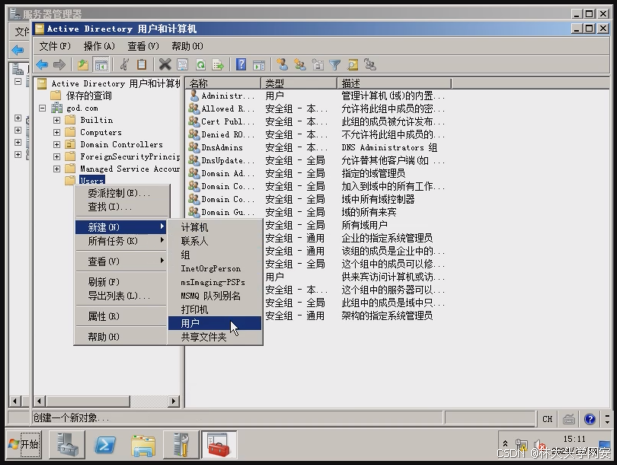The image size is (617, 465).
Task: Open the 查看(V) menu in menu bar
Action: [x=143, y=46]
